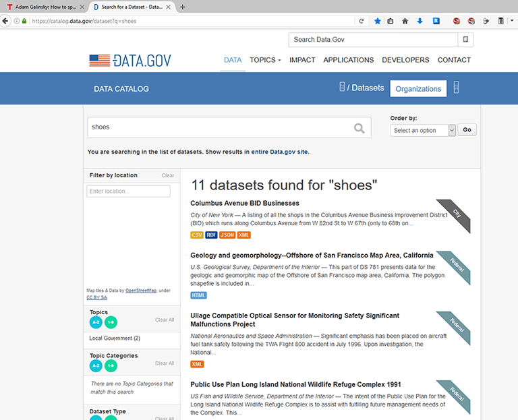Click the Data.gov logo
Screen dimensions: 518x420
pyautogui.click(x=130, y=61)
